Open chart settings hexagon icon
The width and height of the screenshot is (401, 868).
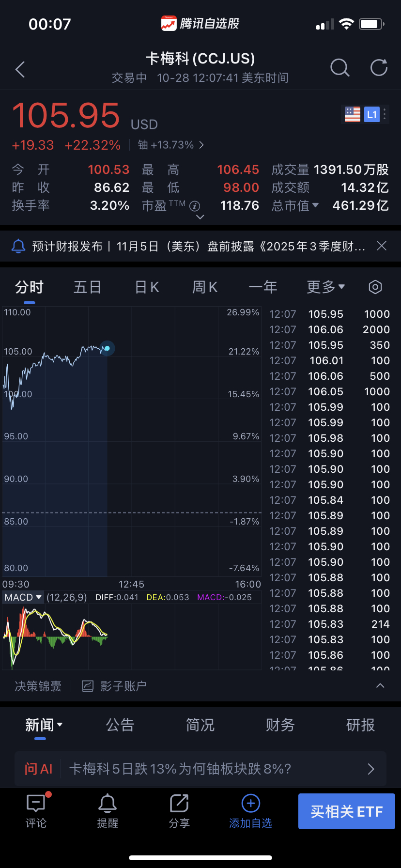pyautogui.click(x=375, y=287)
